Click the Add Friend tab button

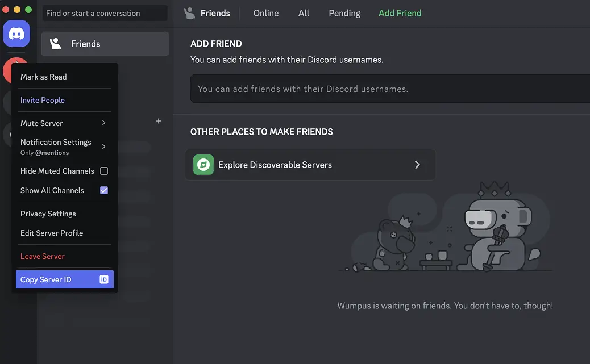click(x=400, y=13)
